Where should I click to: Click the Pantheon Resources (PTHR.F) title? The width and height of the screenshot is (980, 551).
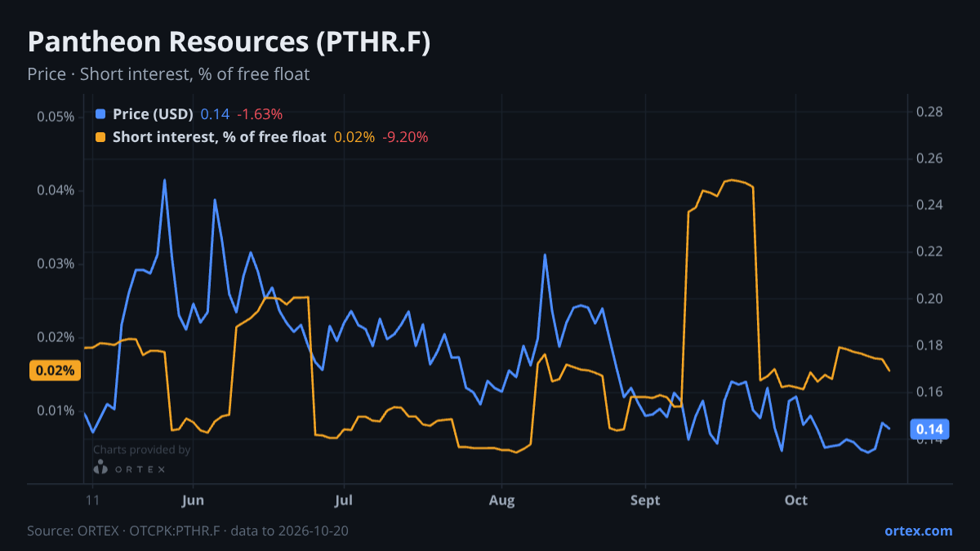point(229,42)
